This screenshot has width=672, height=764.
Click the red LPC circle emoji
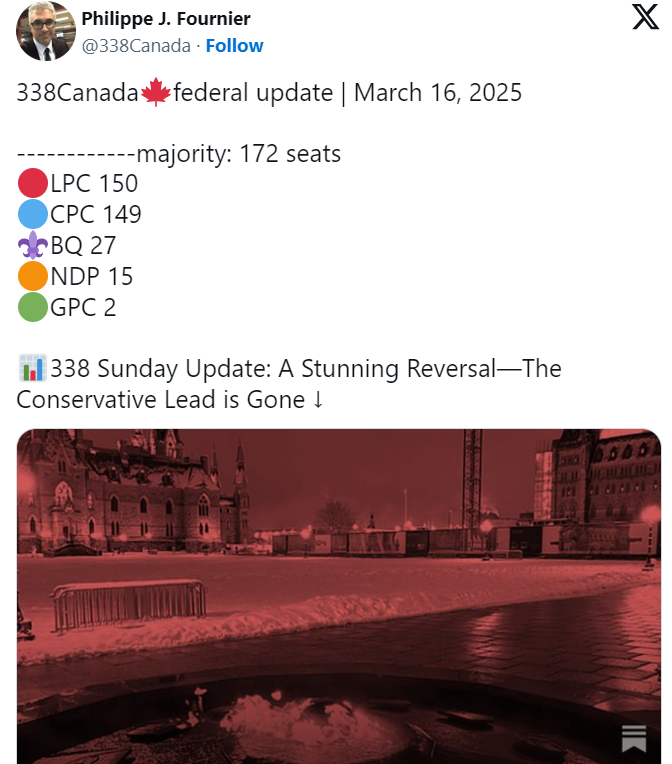tap(33, 183)
